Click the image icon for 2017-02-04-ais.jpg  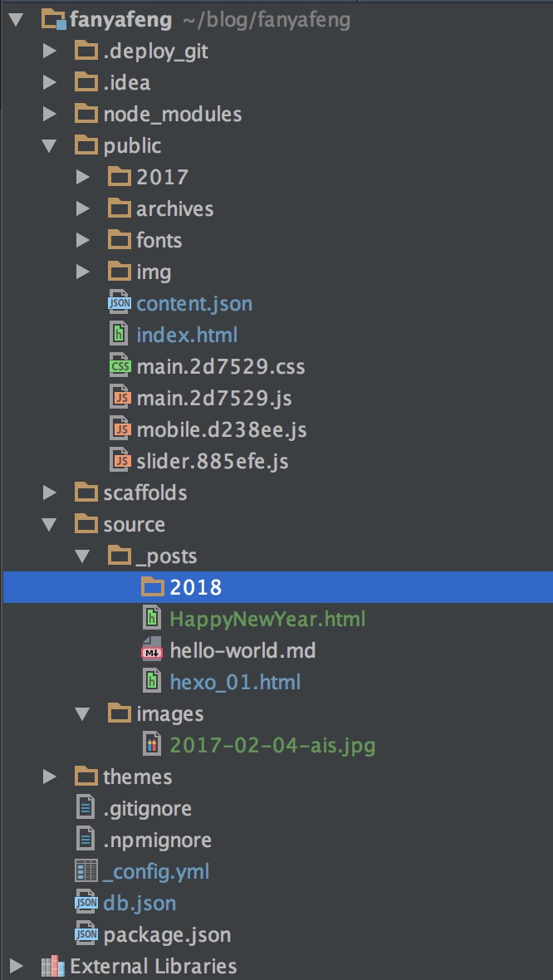(153, 745)
